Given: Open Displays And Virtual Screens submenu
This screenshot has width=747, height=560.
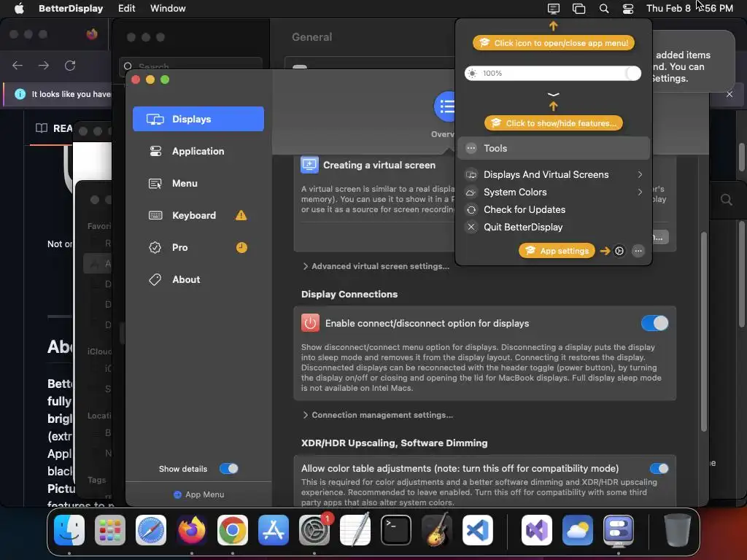Looking at the screenshot, I should pos(554,175).
